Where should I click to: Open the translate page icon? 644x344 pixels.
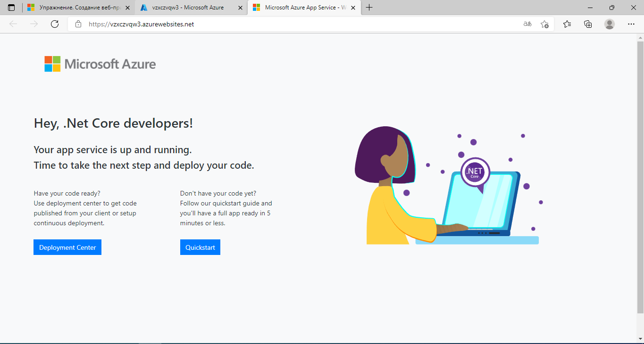527,24
